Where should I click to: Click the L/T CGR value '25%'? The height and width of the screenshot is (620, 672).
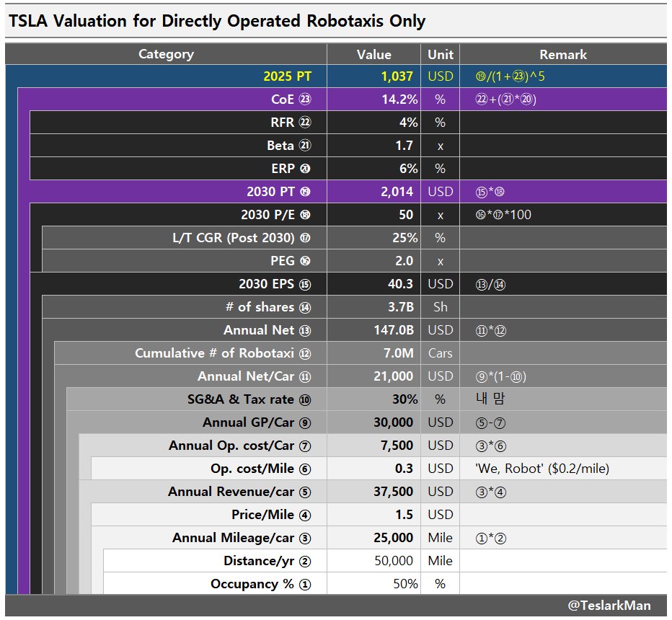coord(405,238)
